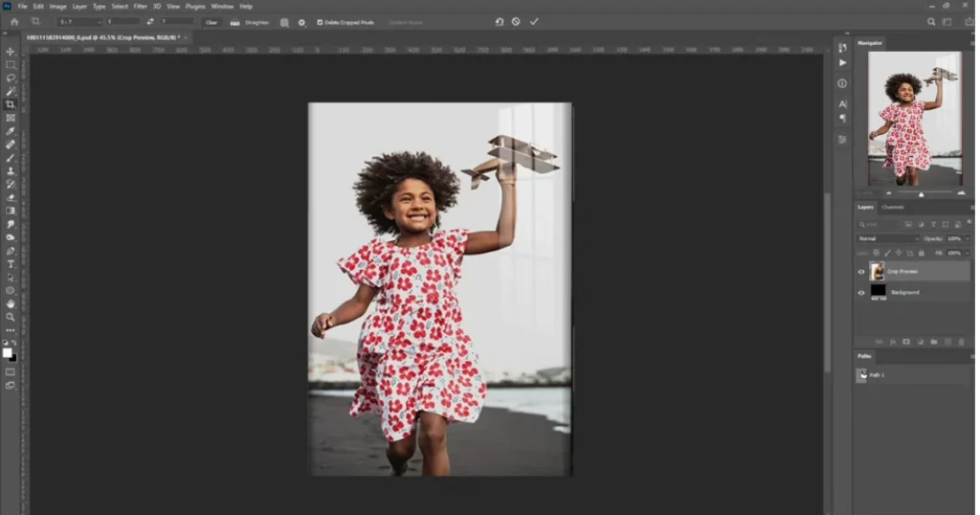Hide the Crop Preview layer

[x=861, y=272]
